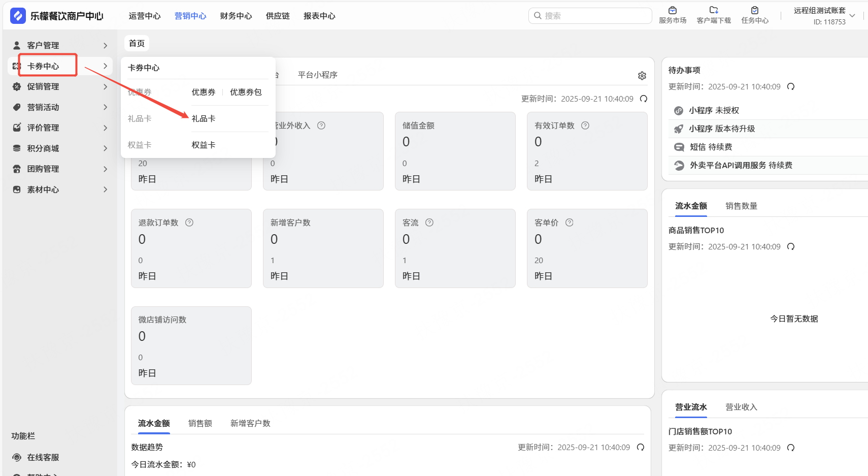Image resolution: width=868 pixels, height=476 pixels.
Task: Click help icon next to 退款订单数
Action: (x=189, y=223)
